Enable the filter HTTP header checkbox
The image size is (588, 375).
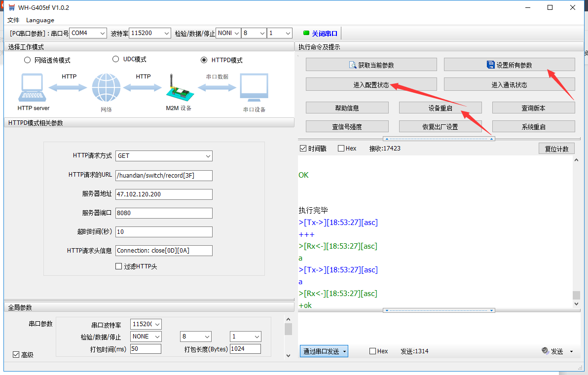click(118, 266)
